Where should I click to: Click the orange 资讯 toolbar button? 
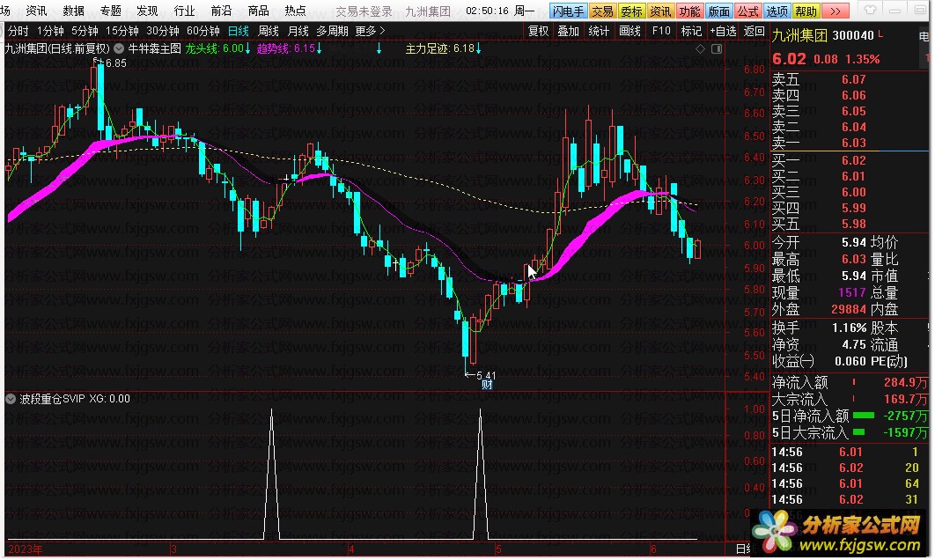660,11
